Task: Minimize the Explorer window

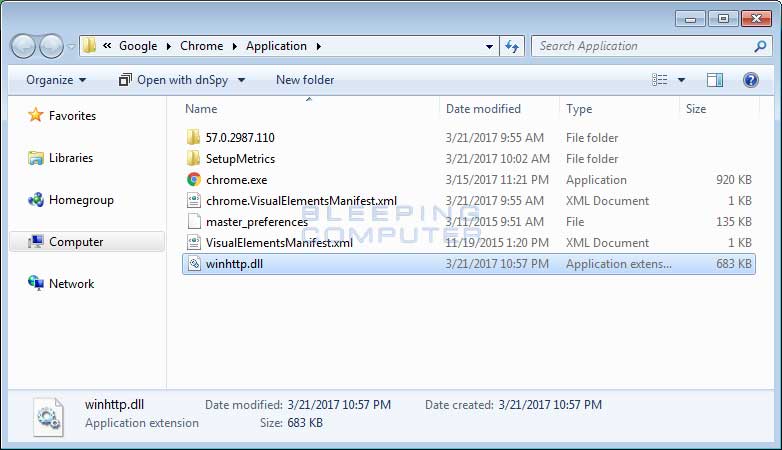Action: coord(690,19)
